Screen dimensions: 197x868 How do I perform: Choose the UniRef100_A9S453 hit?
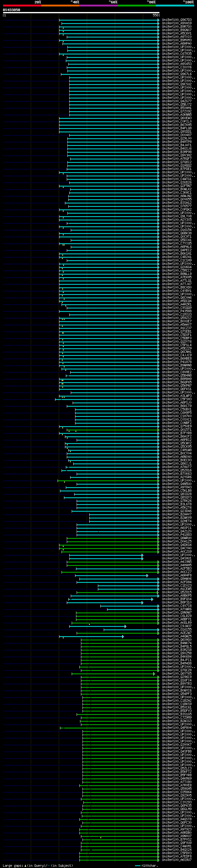coord(177,64)
